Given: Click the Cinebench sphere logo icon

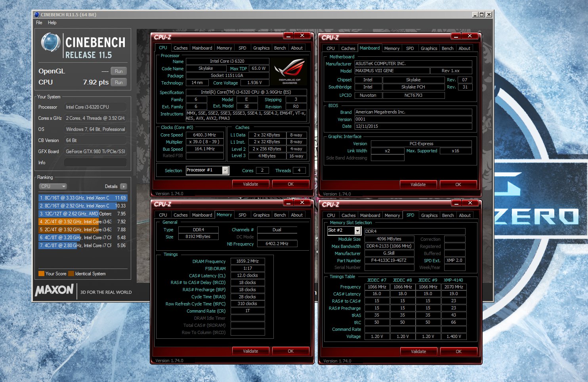Looking at the screenshot, I should click(x=51, y=43).
